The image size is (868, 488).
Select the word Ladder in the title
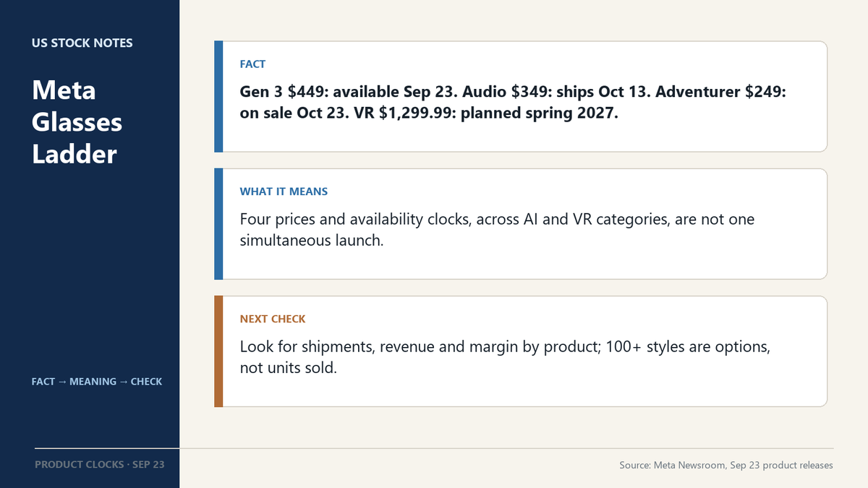(x=75, y=154)
